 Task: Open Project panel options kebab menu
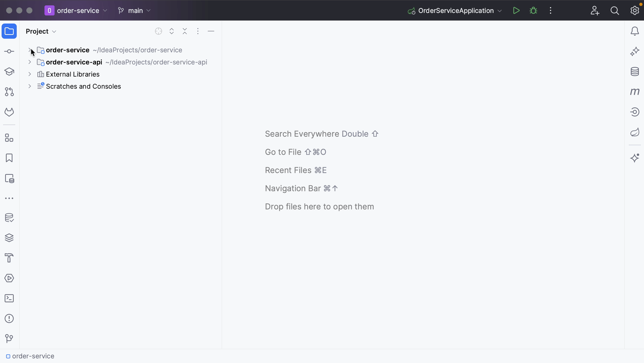pos(198,31)
